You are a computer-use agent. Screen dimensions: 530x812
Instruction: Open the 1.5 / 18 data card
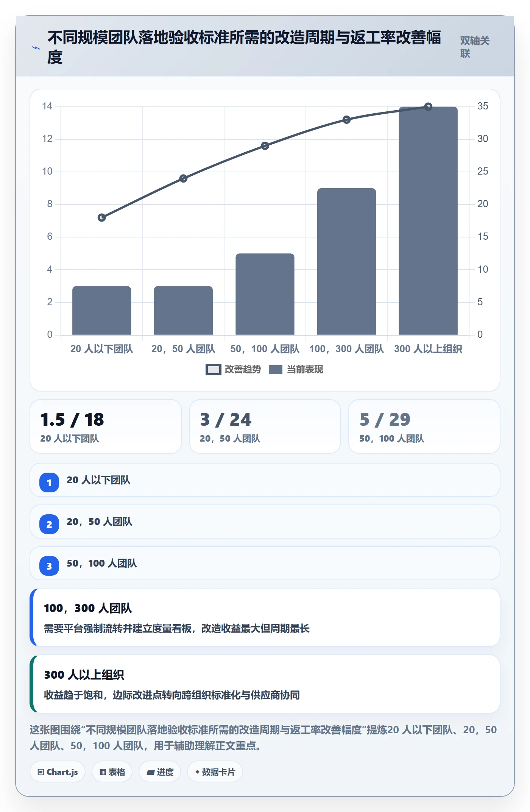(106, 426)
